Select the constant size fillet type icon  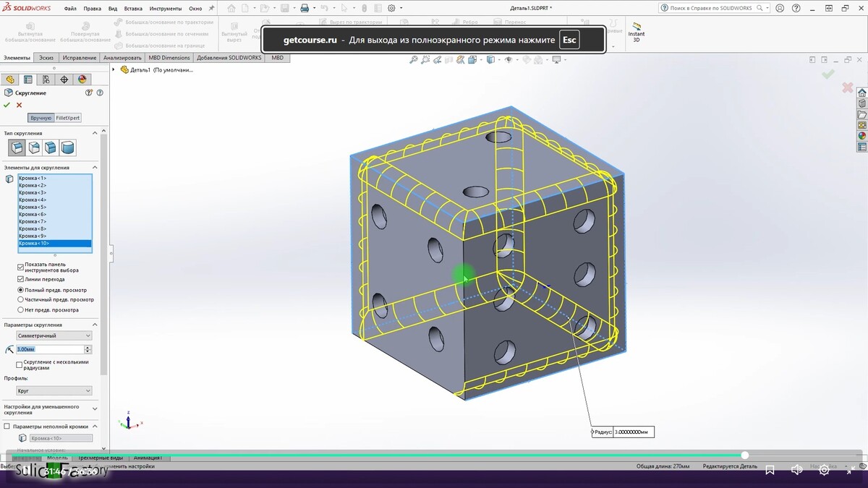17,148
